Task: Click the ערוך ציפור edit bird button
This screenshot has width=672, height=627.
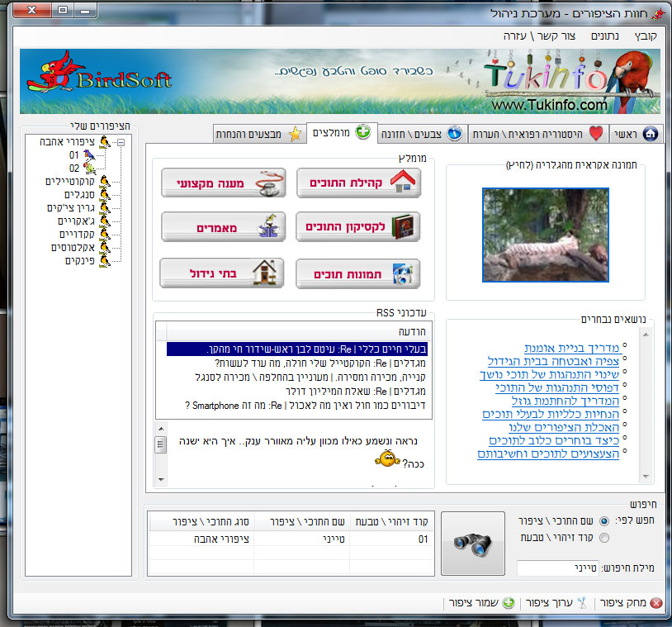Action: (x=557, y=603)
